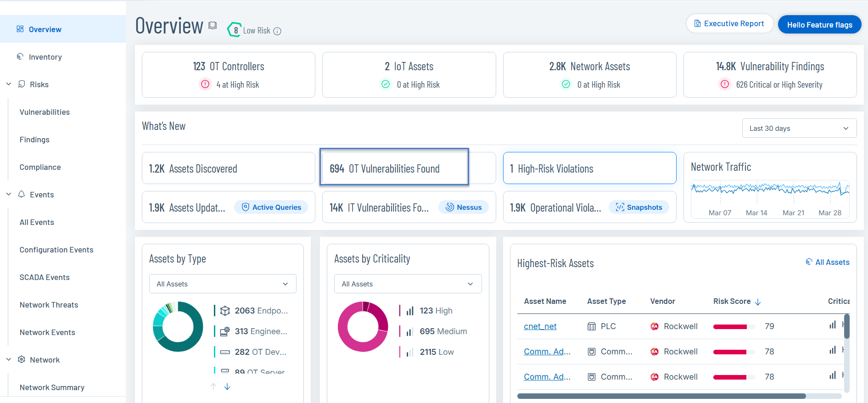
Task: Click the horizontal scrollbar under Highest-Risk Assets
Action: [x=661, y=396]
